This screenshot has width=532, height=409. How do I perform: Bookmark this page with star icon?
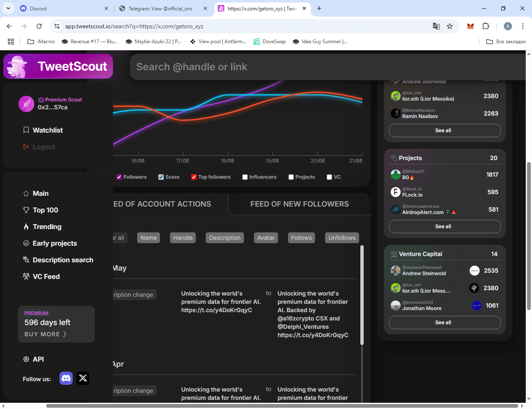click(450, 26)
